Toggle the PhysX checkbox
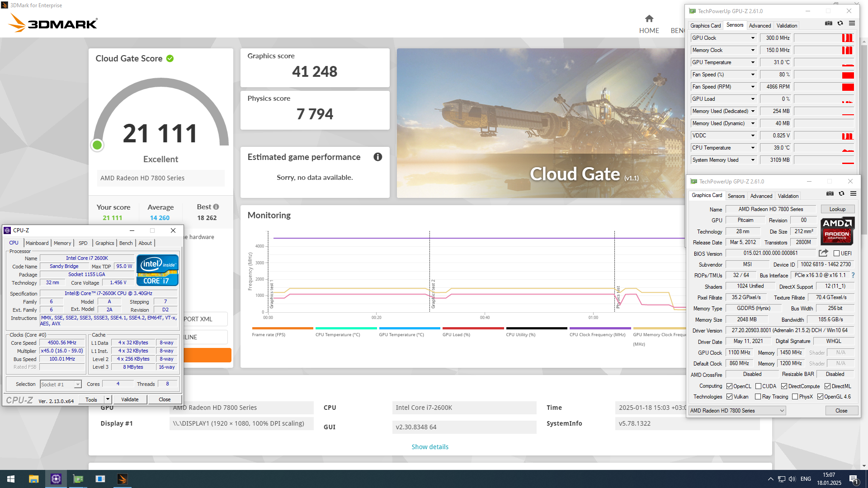This screenshot has height=488, width=868. [795, 397]
